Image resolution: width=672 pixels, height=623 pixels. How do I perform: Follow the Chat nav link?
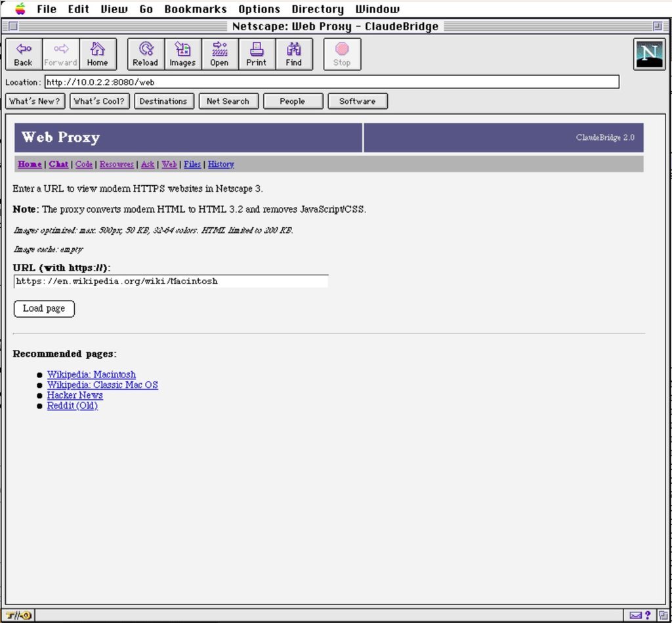pos(58,164)
